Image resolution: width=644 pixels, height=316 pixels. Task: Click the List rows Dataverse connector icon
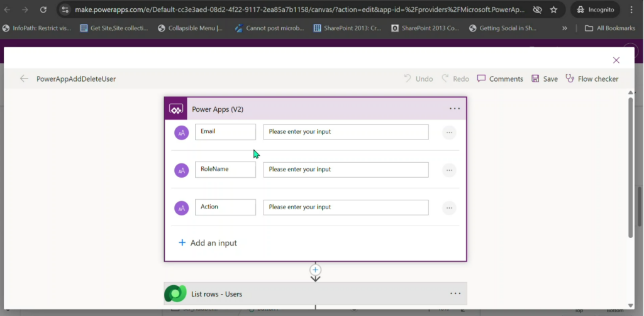point(175,294)
